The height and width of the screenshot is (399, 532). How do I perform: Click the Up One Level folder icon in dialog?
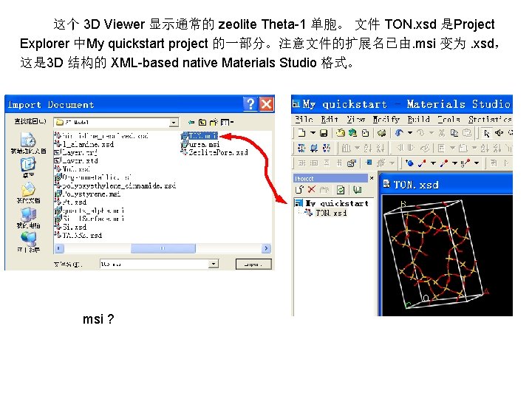pos(202,122)
